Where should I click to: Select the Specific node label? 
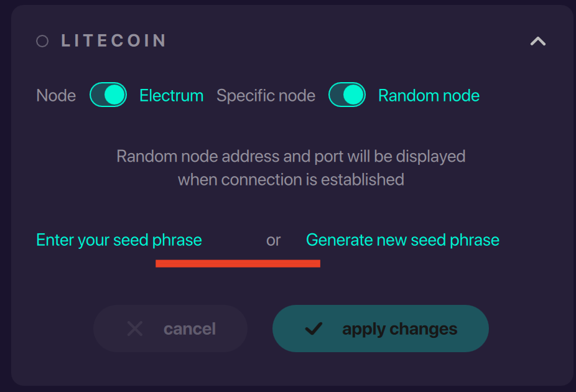pyautogui.click(x=266, y=95)
